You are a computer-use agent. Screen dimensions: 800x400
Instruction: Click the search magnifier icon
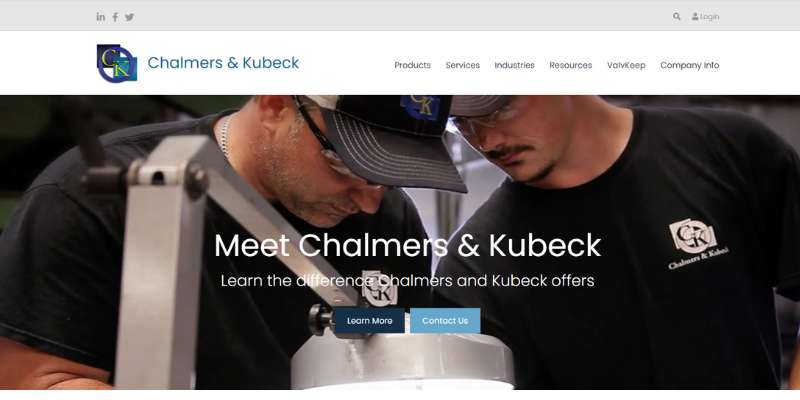[x=677, y=16]
